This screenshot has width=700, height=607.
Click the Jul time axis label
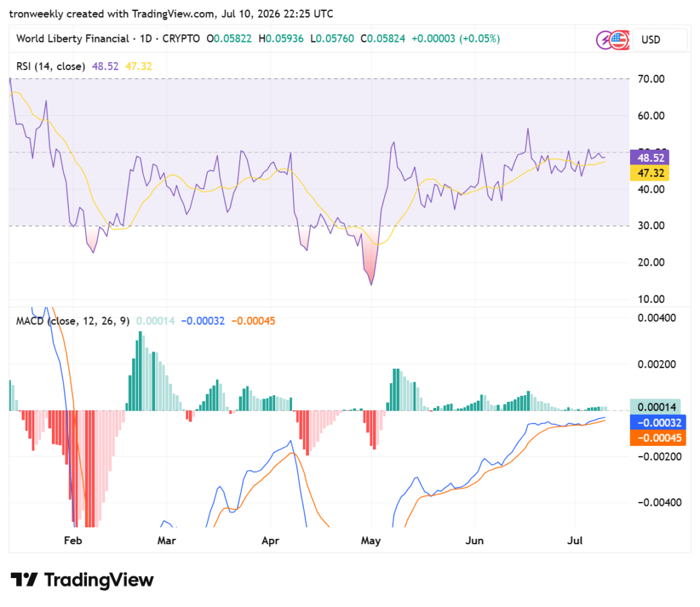tap(575, 540)
